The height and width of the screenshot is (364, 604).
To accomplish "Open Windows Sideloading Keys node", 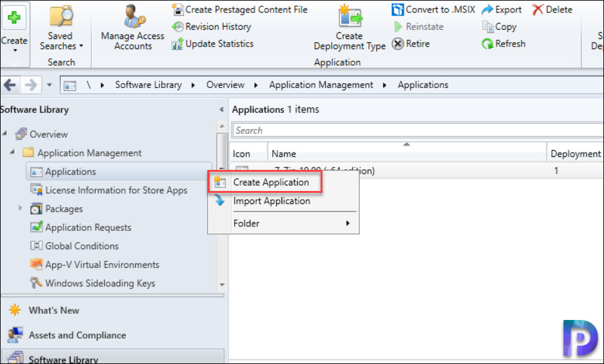I will click(x=100, y=283).
